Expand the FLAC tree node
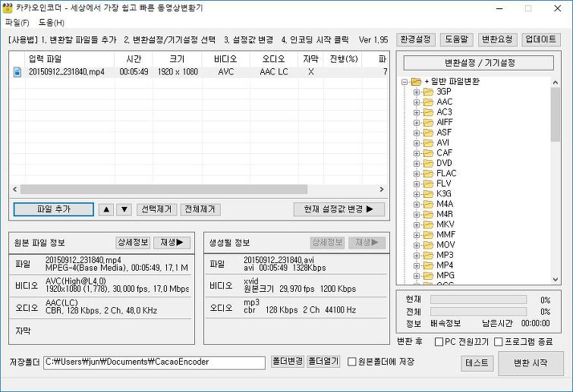This screenshot has width=573, height=392. [417, 174]
